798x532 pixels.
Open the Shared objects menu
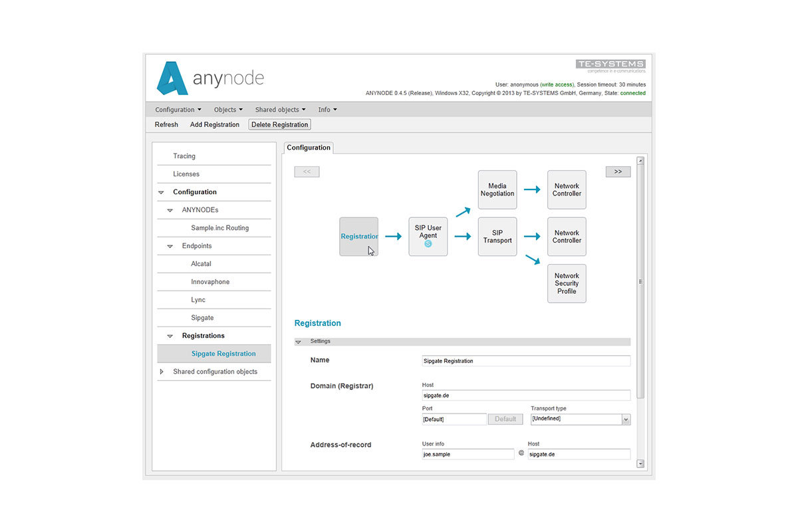click(x=281, y=110)
